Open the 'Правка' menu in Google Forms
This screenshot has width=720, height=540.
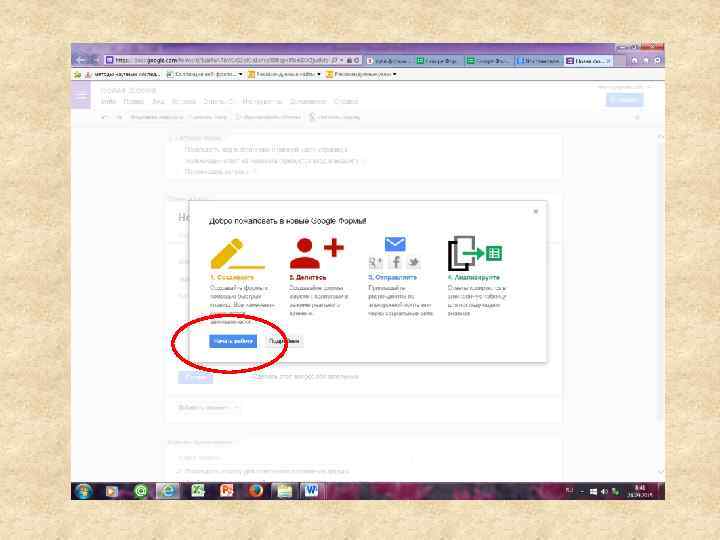point(134,101)
